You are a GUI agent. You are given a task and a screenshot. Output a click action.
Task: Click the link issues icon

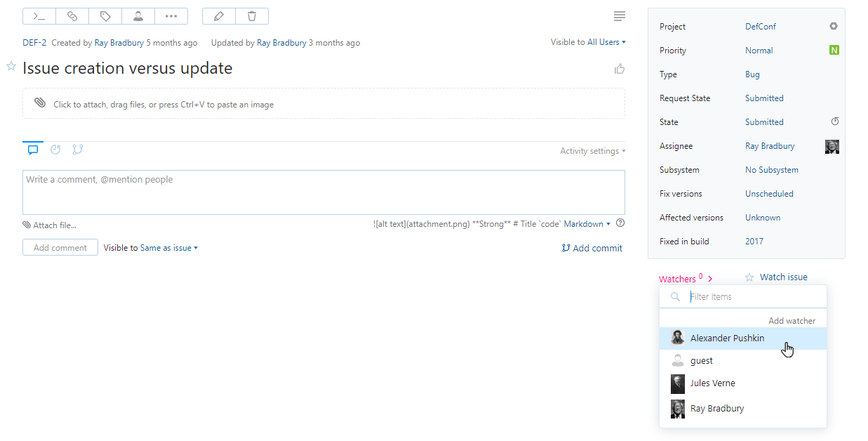coord(72,15)
